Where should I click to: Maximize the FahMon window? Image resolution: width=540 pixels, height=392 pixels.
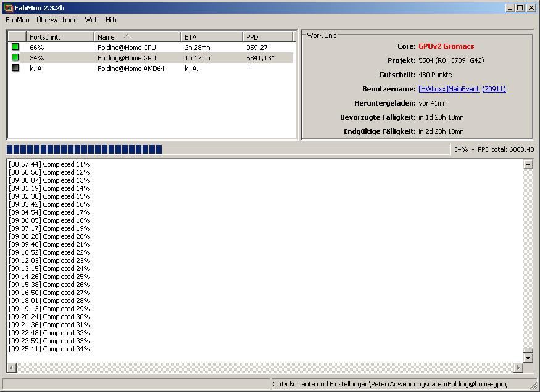[520, 7]
